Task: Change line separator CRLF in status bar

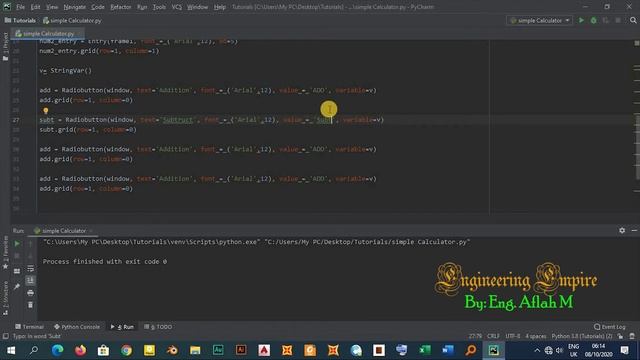Action: (493, 336)
